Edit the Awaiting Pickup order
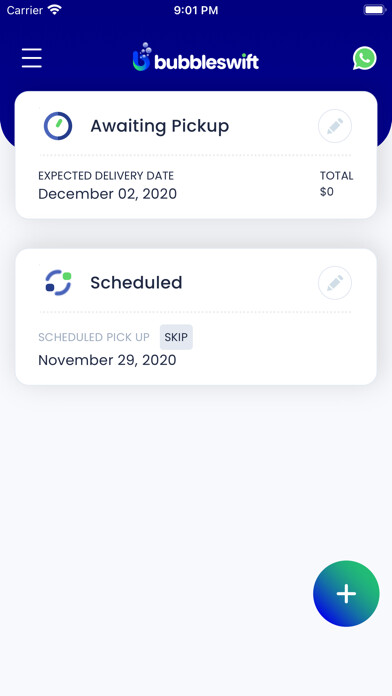Image resolution: width=392 pixels, height=696 pixels. (x=335, y=126)
